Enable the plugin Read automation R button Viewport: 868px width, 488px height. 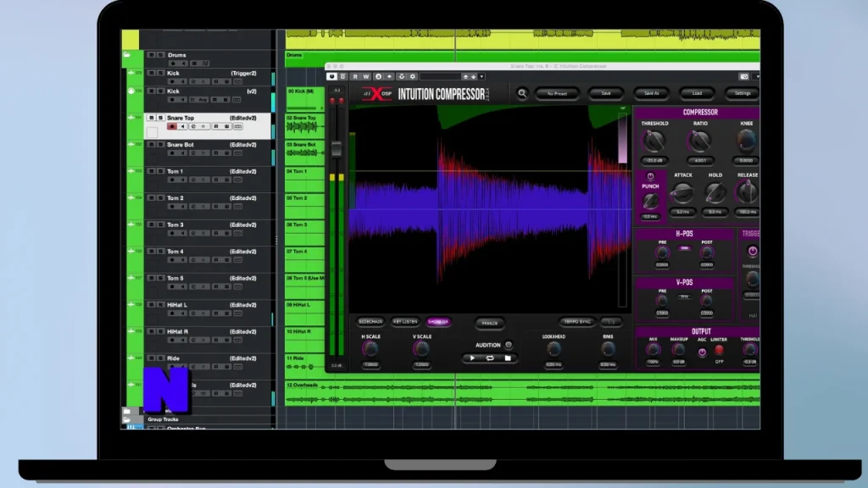tap(355, 77)
